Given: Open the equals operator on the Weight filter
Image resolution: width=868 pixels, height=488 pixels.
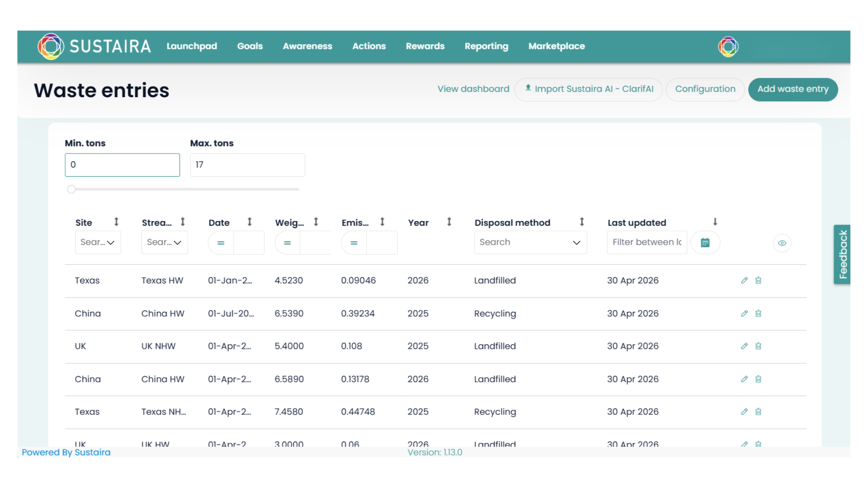Looking at the screenshot, I should pos(287,242).
